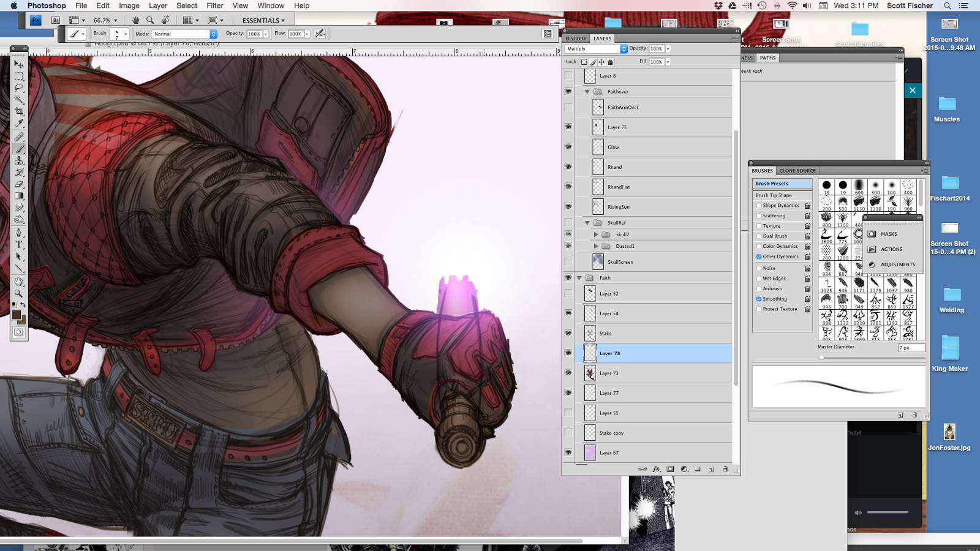Select the Eyedropper tool
Viewport: 980px width, 551px height.
pos(19,123)
